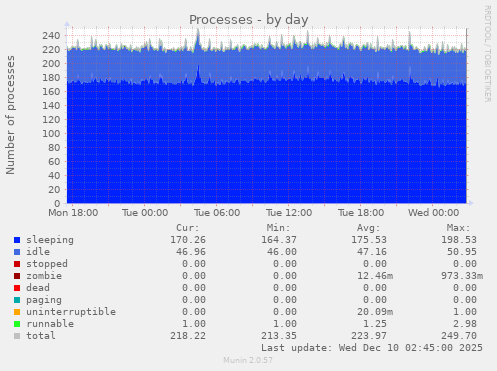
Task: Click the 'Processes - by day' title
Action: point(249,20)
